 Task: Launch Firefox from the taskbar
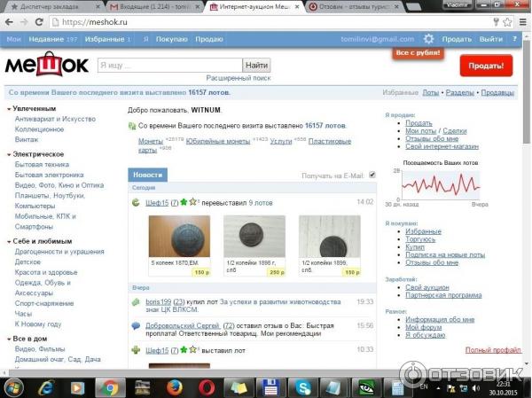pyautogui.click(x=175, y=386)
